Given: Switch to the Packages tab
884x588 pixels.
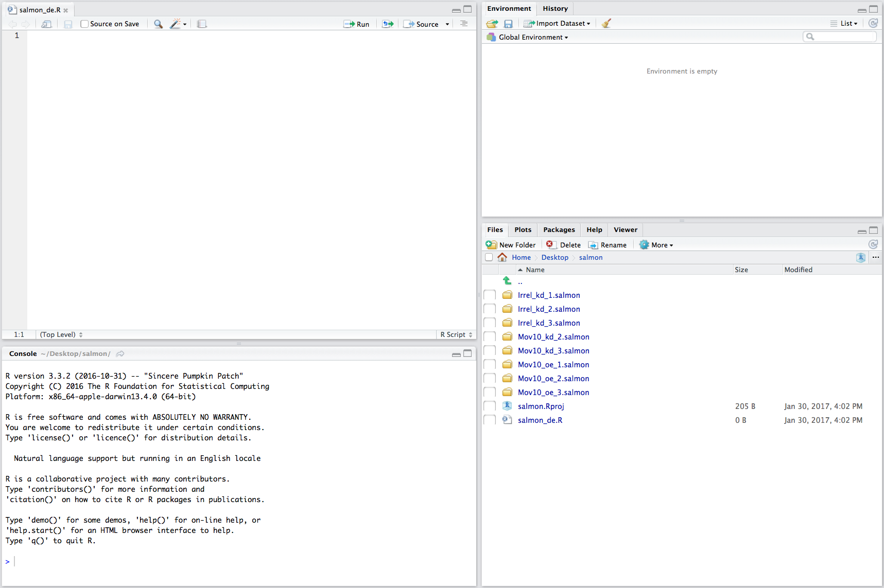Looking at the screenshot, I should point(559,230).
